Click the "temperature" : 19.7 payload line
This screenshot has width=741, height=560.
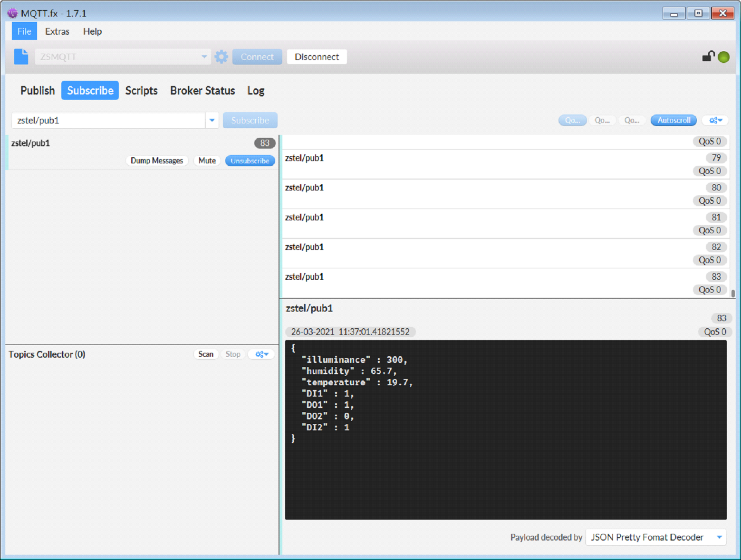coord(357,382)
